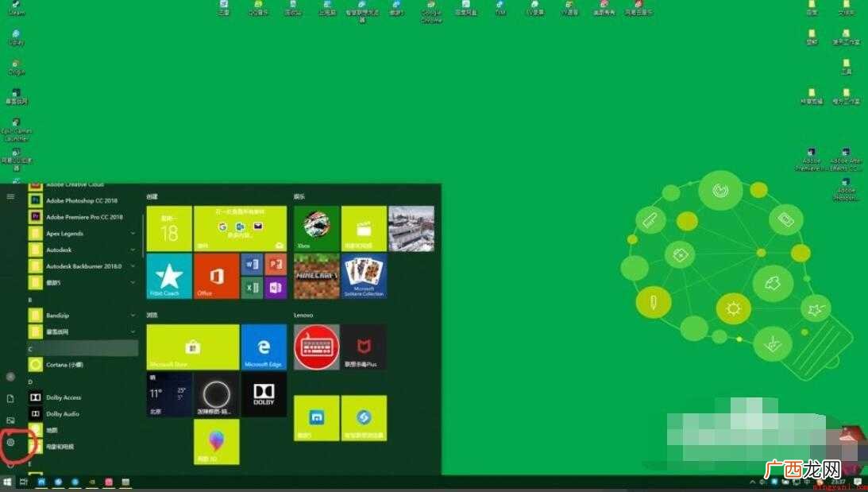Open the Mail tile with Google icon
The height and width of the screenshot is (492, 868).
coord(241,228)
